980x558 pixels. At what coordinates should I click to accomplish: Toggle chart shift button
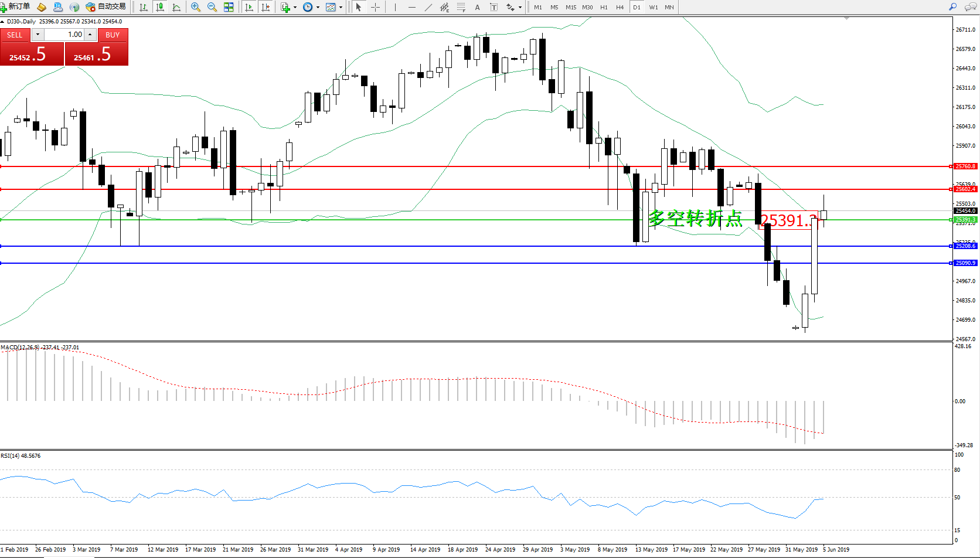266,7
